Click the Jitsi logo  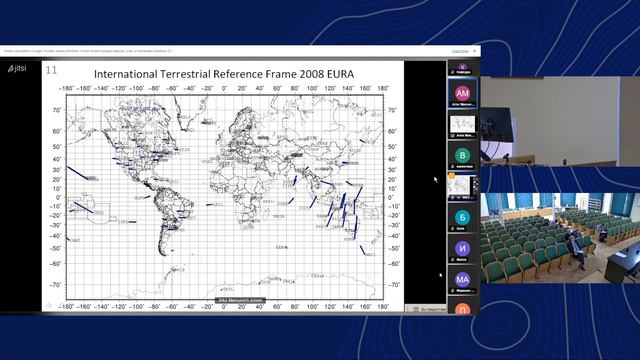tap(17, 68)
